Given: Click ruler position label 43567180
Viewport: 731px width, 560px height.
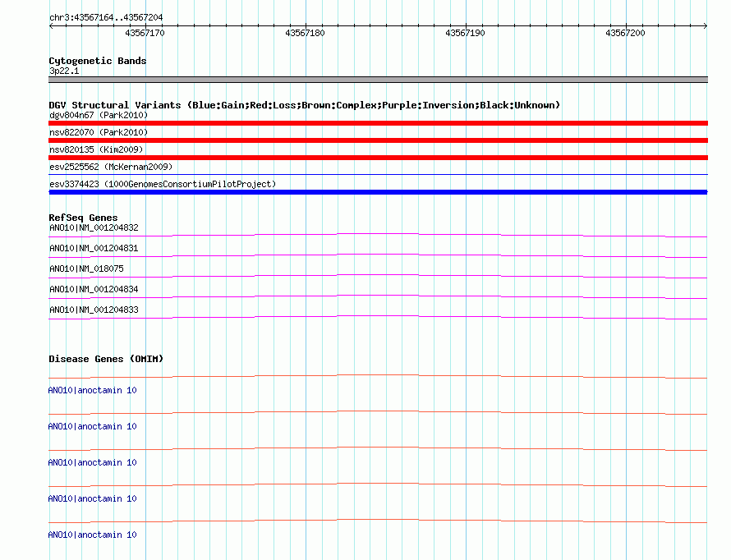Looking at the screenshot, I should tap(305, 33).
